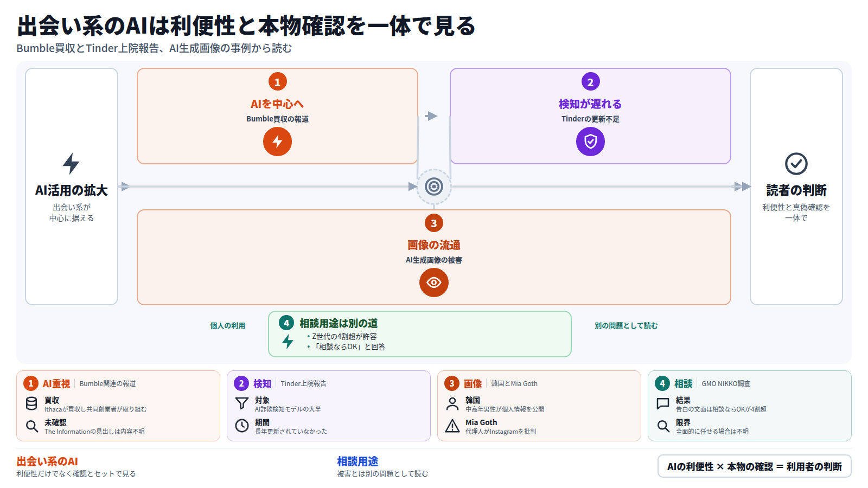
Task: Click the checkmark circle icon above 読者の判断
Action: pos(796,163)
